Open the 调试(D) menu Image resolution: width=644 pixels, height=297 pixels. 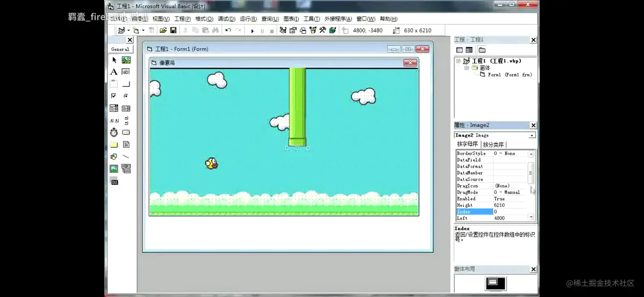(226, 19)
